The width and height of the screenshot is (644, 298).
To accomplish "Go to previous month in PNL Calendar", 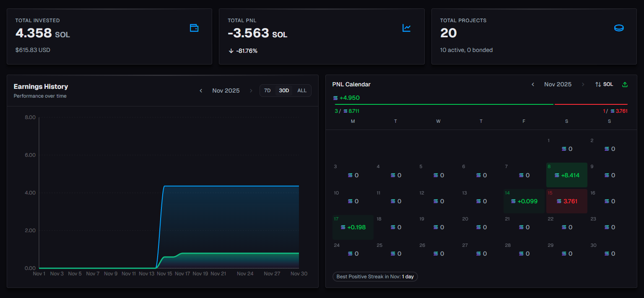I will [533, 84].
